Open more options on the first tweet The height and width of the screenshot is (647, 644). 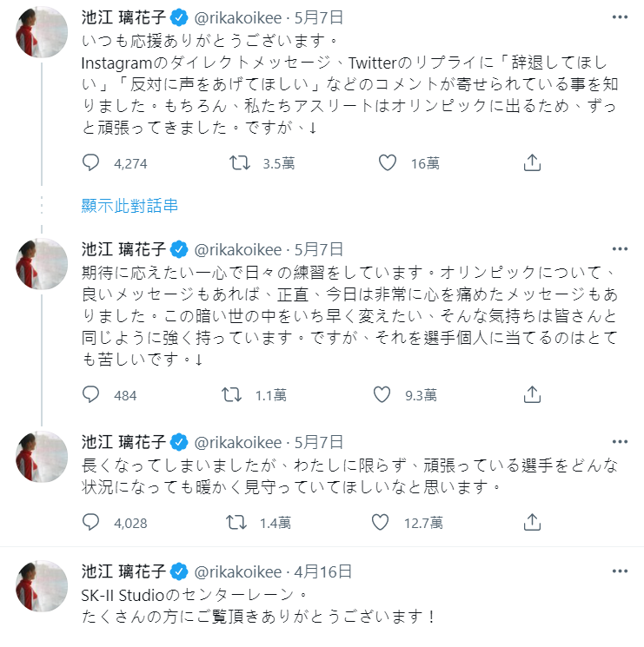(620, 17)
